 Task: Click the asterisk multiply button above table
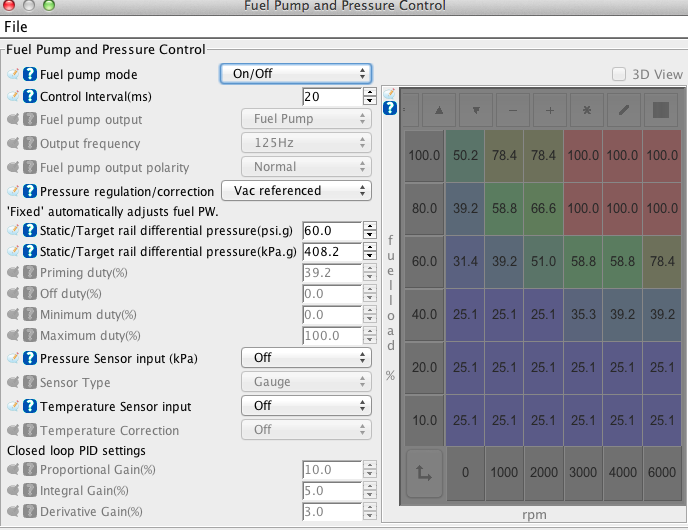[587, 109]
